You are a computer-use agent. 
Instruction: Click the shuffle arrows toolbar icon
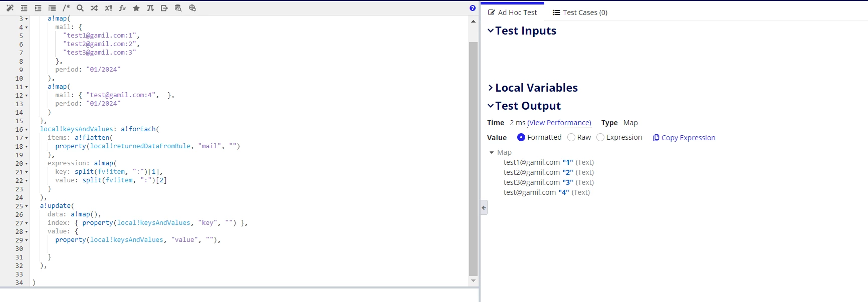pyautogui.click(x=94, y=8)
